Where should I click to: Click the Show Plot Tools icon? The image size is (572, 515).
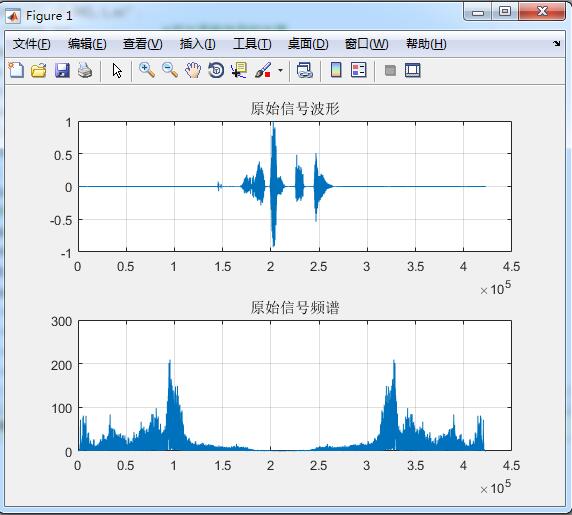413,70
